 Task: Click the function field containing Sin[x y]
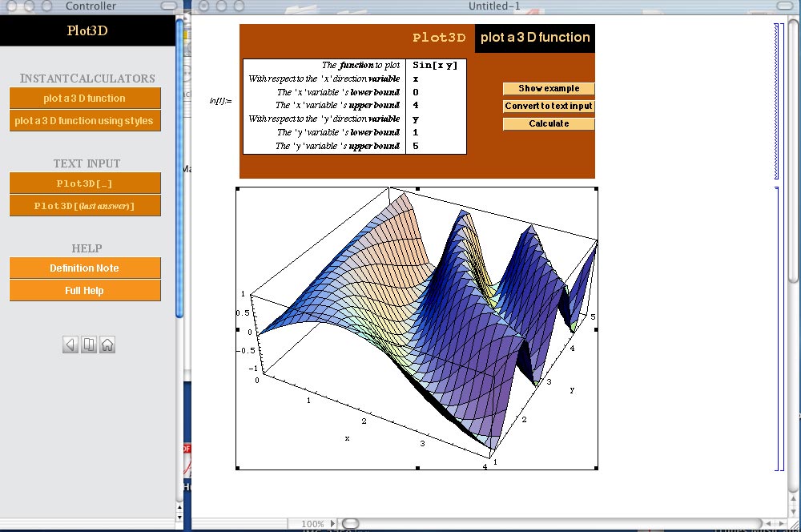point(436,66)
